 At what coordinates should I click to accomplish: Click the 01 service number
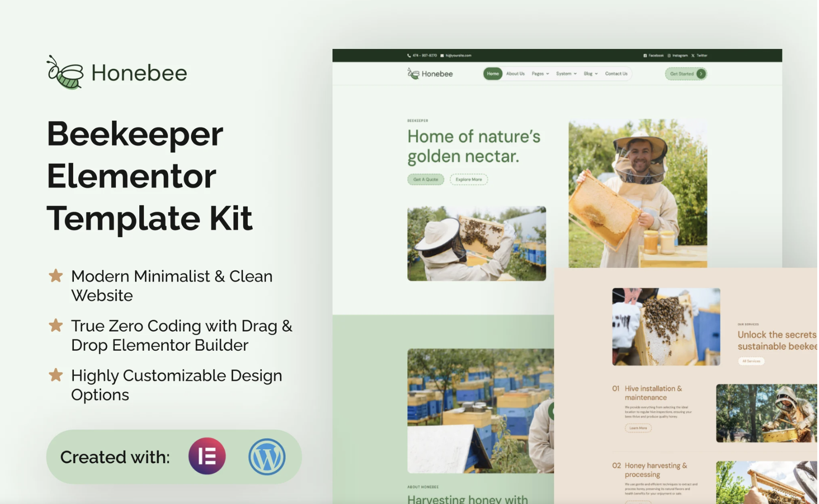tap(616, 389)
